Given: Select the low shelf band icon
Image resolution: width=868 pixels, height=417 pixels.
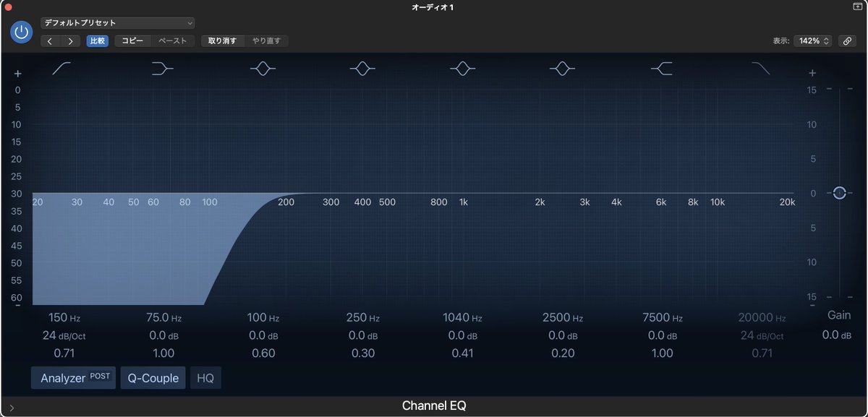Looking at the screenshot, I should point(163,69).
